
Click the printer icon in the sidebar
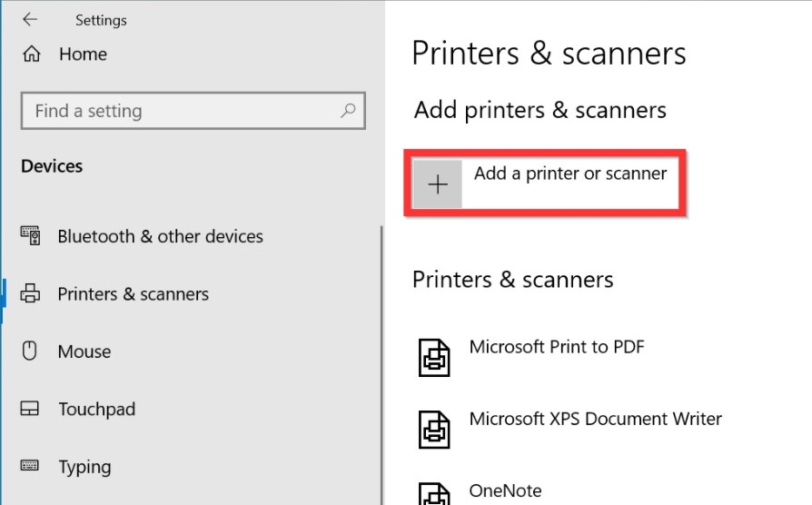pos(30,294)
